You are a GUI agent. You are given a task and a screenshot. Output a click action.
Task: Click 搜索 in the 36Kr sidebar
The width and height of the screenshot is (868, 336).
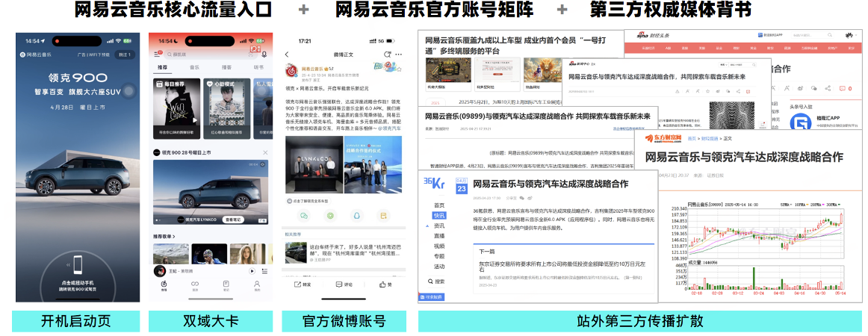438,281
